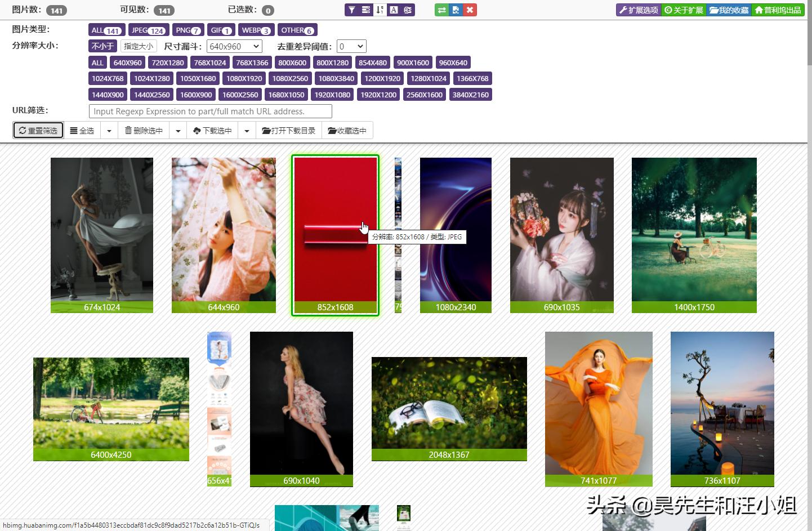
Task: Toggle the 640X960 resolution filter
Action: coord(127,63)
